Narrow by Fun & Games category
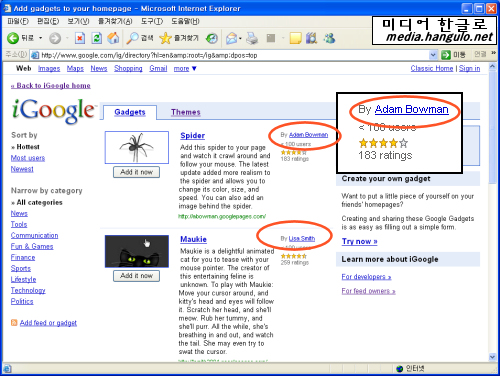 coord(32,246)
